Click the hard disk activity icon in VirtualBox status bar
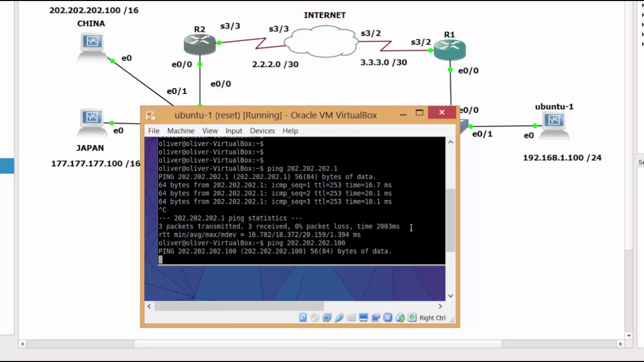The image size is (644, 362). [x=303, y=318]
